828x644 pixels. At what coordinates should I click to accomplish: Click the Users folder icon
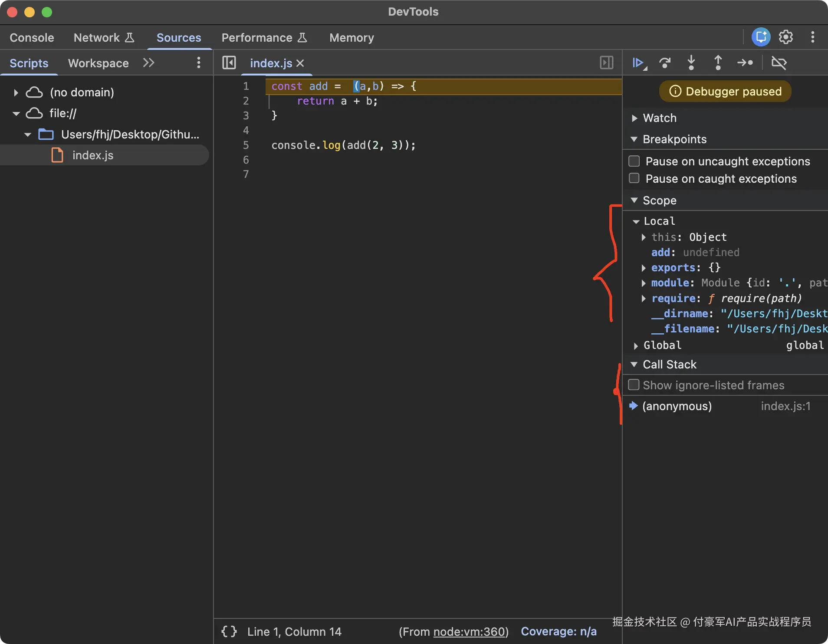click(x=46, y=135)
